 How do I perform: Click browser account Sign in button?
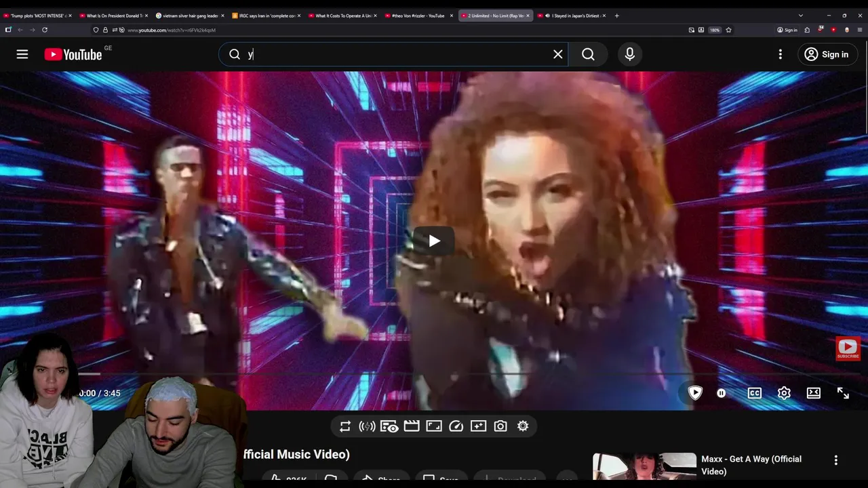click(x=787, y=30)
